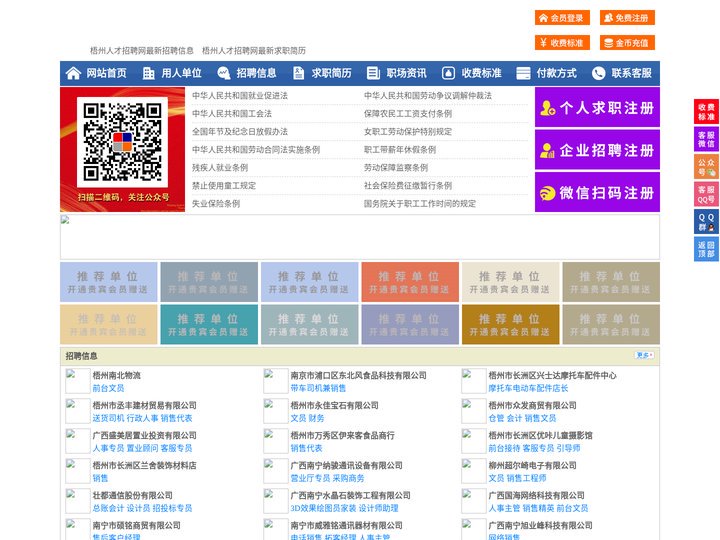Open 梧州人才招聘网最新求职简历 link
Viewport: 720px width, 540px height.
[253, 51]
